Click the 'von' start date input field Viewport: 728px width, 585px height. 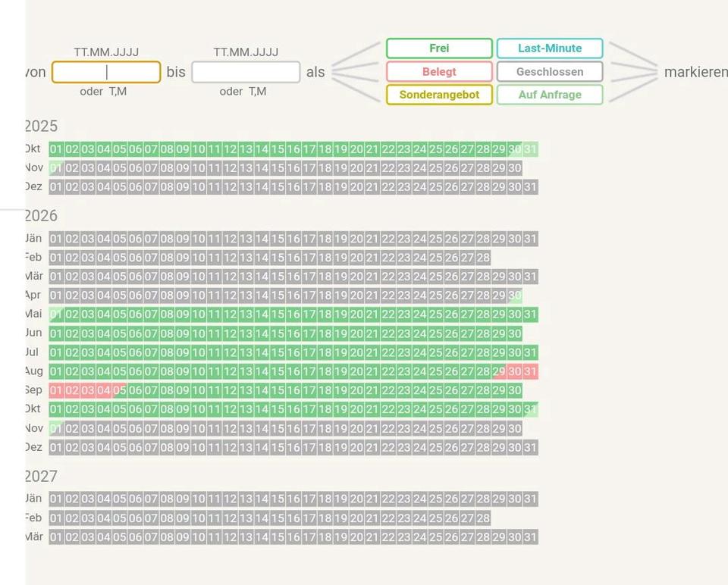(106, 72)
